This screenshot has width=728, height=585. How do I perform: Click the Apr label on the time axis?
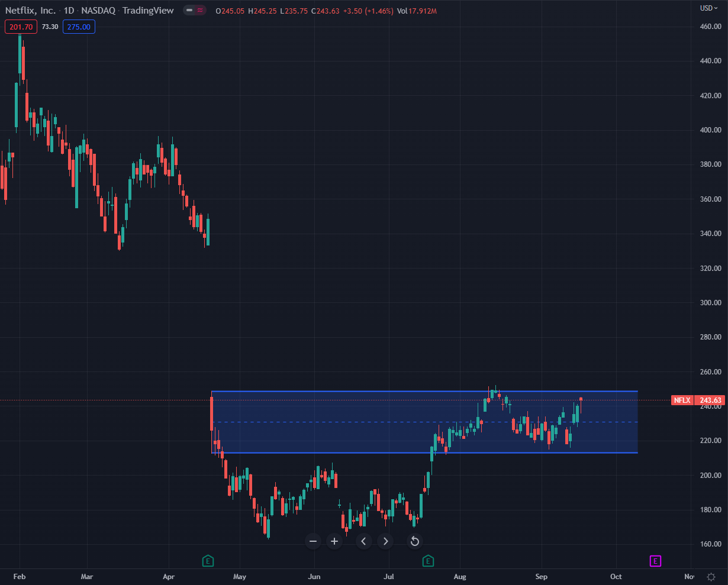pyautogui.click(x=169, y=577)
